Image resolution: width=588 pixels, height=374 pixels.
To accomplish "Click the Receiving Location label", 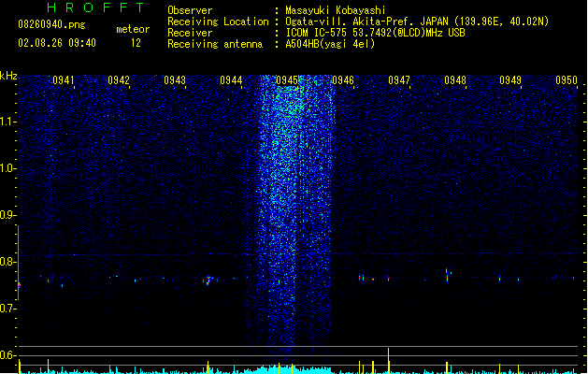I will [x=218, y=22].
